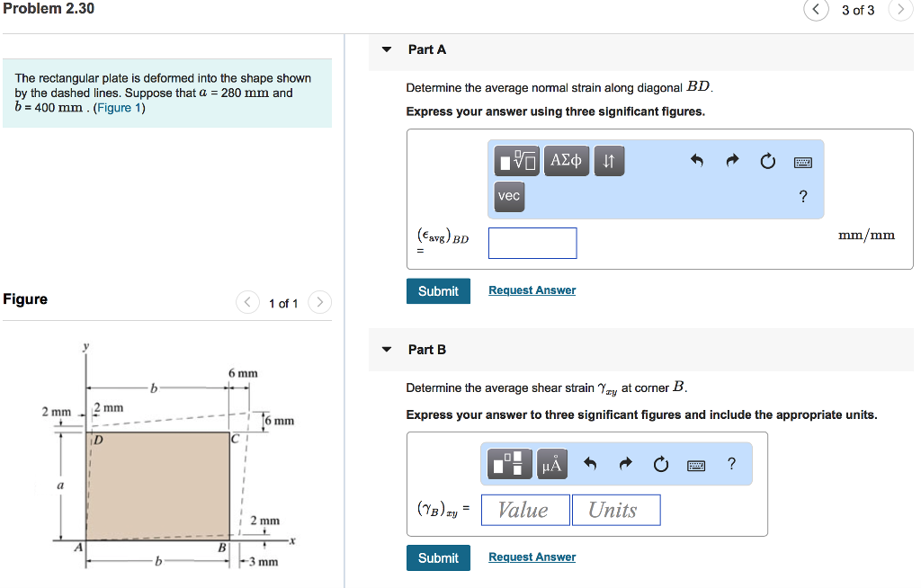This screenshot has height=588, width=921.
Task: Click the next figure arrow
Action: point(319,303)
